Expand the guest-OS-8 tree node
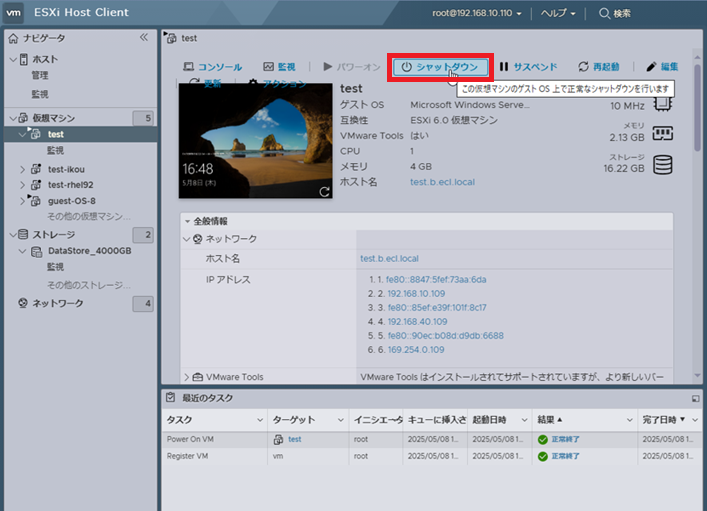 22,201
